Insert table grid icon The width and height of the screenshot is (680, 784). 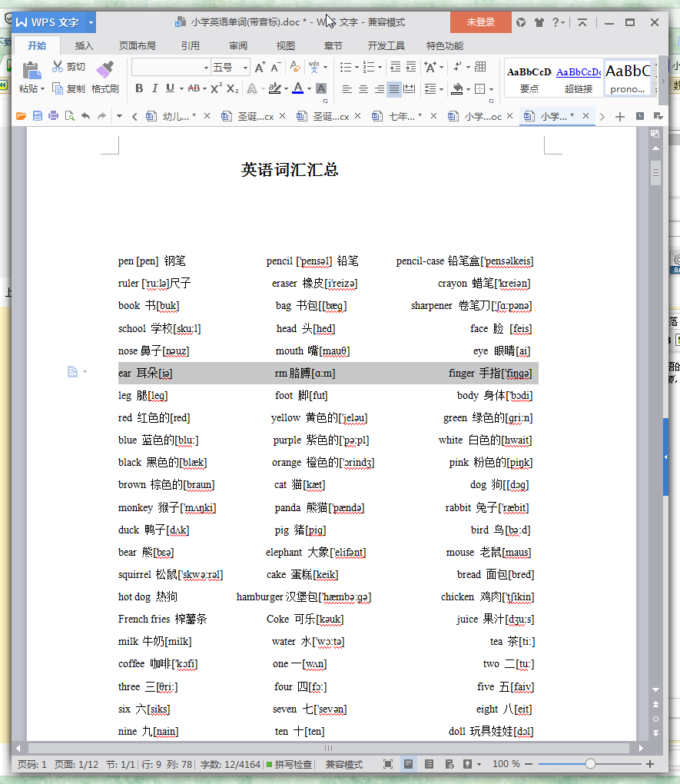[x=480, y=67]
